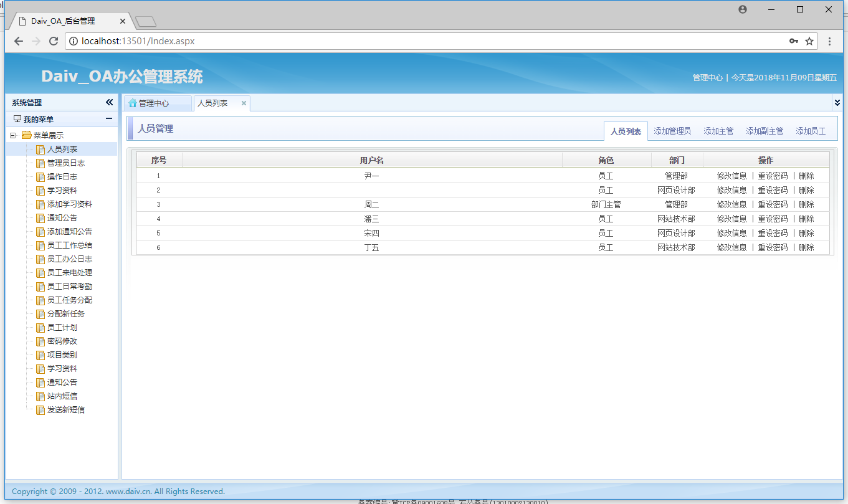848x504 pixels.
Task: Click the page icon beside 站内短信
Action: coord(40,396)
